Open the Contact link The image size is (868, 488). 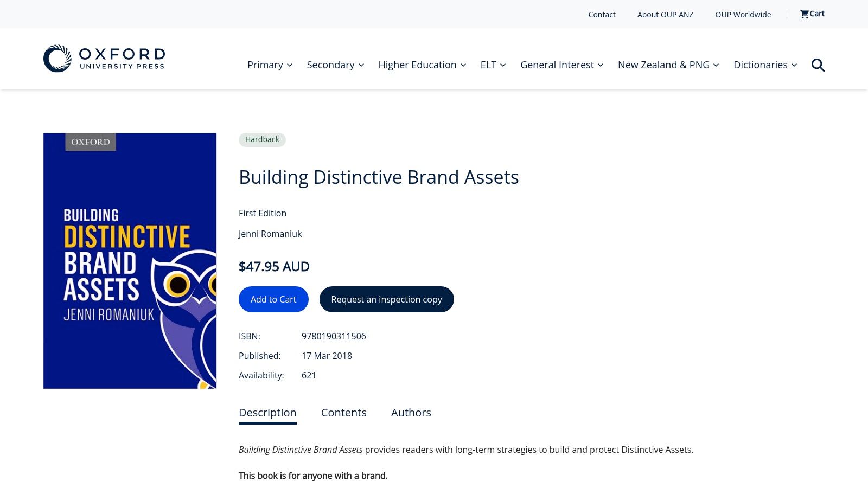pos(602,15)
